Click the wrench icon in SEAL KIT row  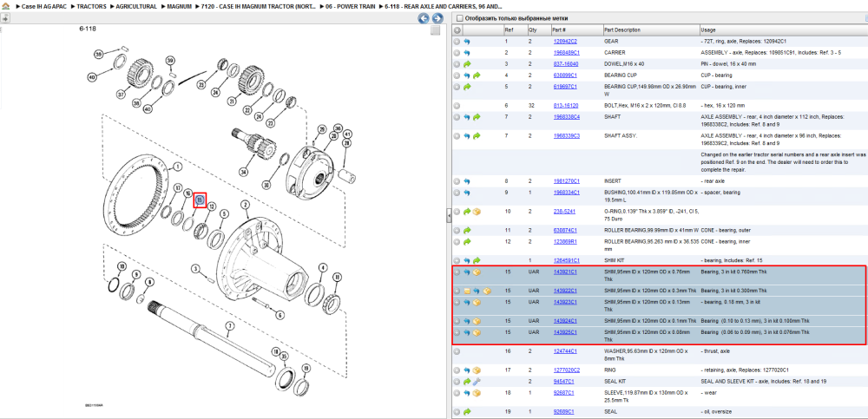point(477,382)
